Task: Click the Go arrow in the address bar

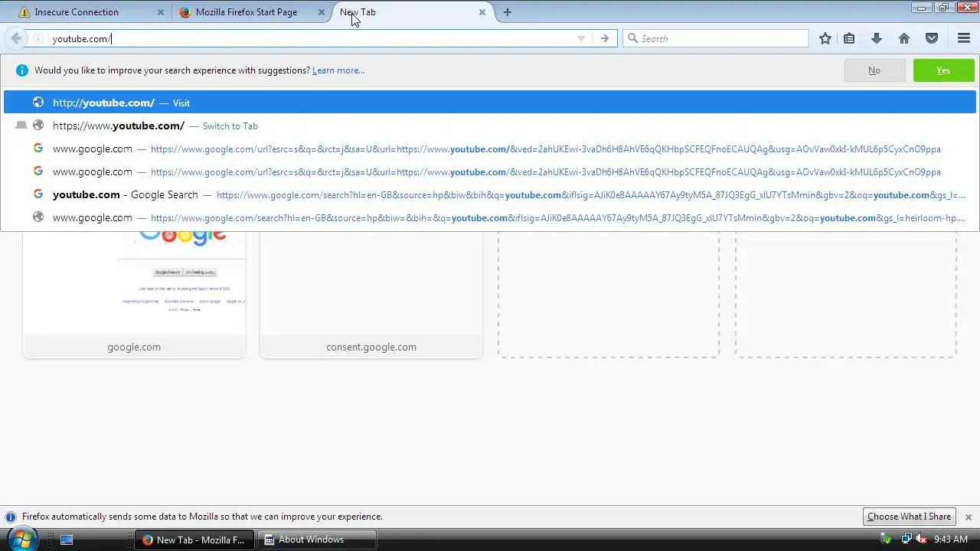Action: pos(605,38)
